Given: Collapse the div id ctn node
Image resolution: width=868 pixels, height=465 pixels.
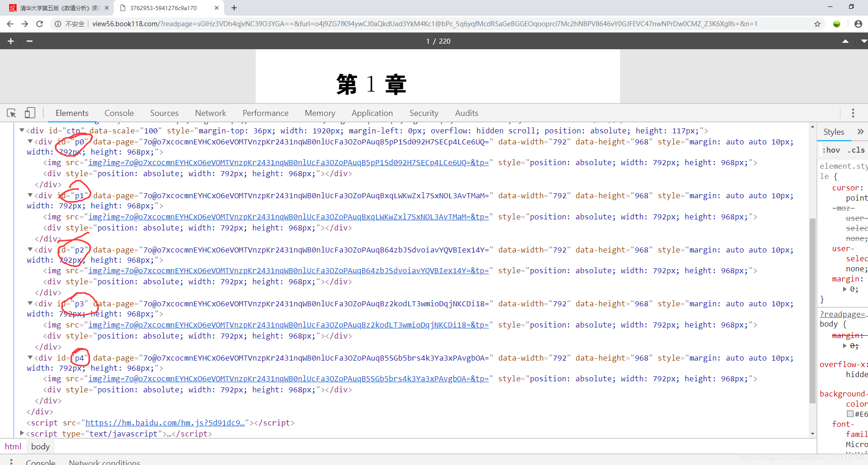Looking at the screenshot, I should [22, 131].
